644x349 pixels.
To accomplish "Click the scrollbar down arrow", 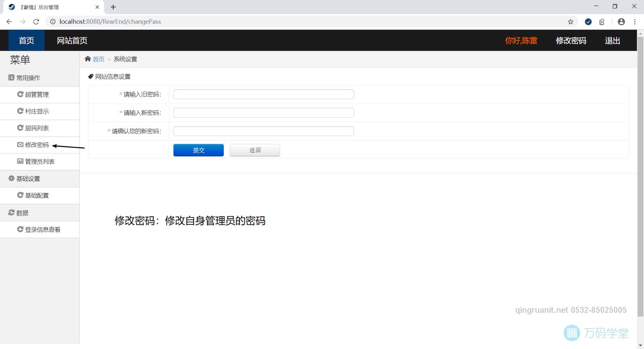I will [x=640, y=345].
